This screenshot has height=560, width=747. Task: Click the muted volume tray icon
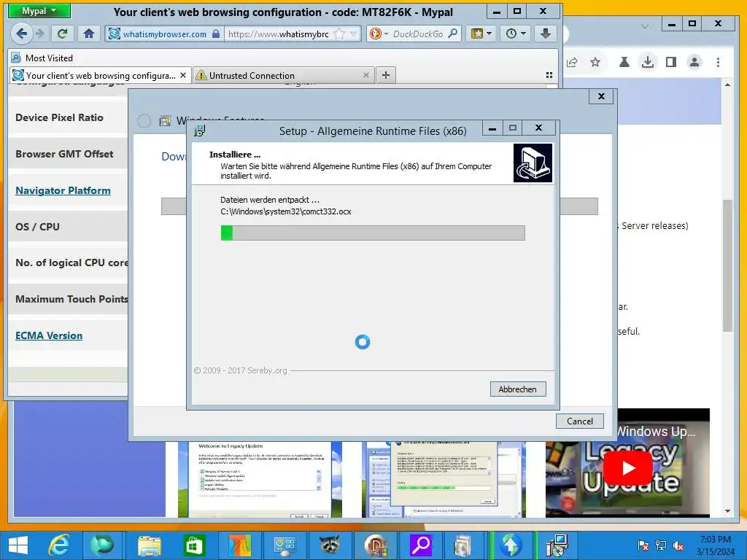[678, 545]
